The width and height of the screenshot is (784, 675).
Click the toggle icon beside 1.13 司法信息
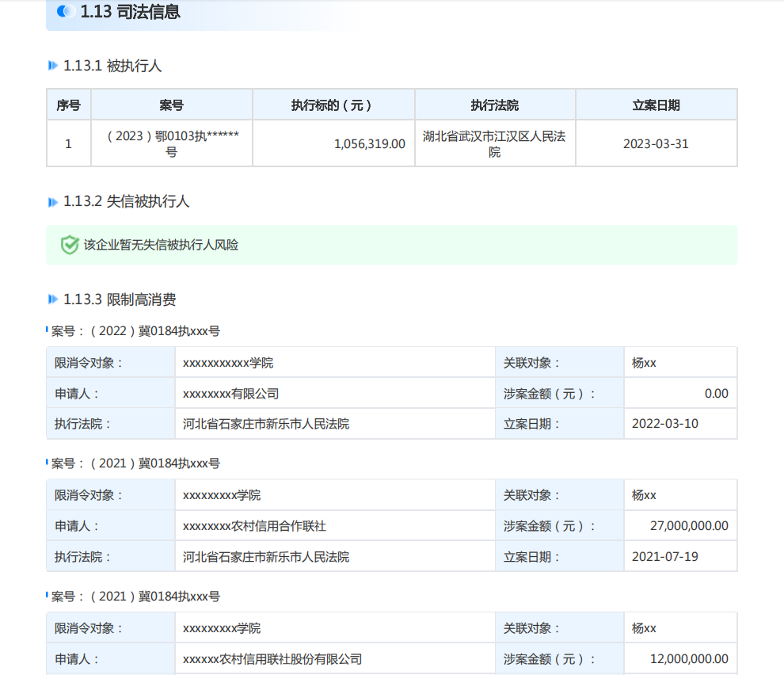point(67,12)
